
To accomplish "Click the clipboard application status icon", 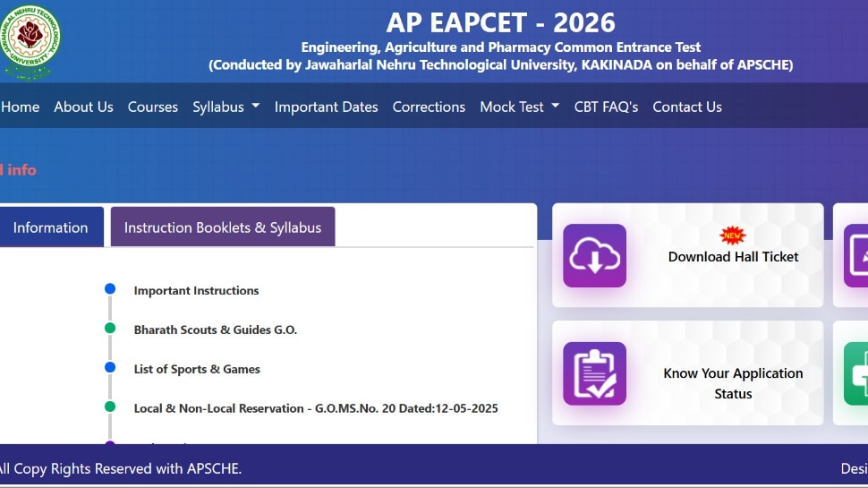I will pyautogui.click(x=594, y=373).
